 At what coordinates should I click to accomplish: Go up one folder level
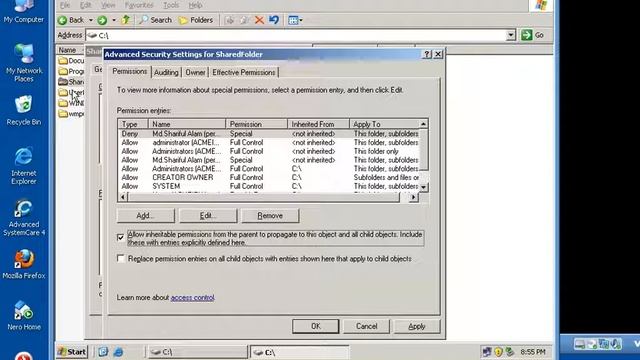pos(126,20)
